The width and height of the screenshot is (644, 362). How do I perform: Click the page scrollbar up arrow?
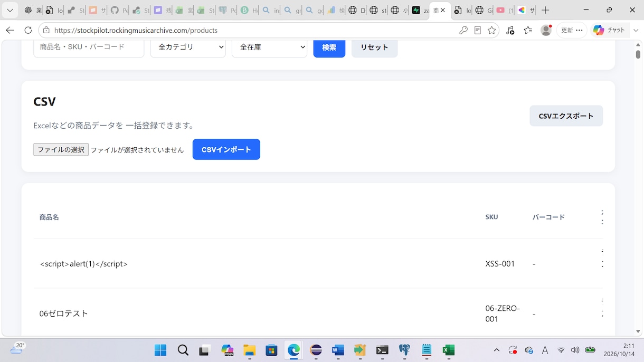tap(638, 44)
